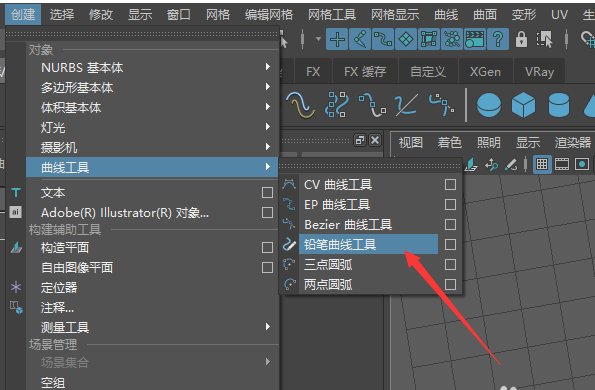The image size is (595, 390).
Task: Choose 两点圆弧 tool
Action: 328,284
